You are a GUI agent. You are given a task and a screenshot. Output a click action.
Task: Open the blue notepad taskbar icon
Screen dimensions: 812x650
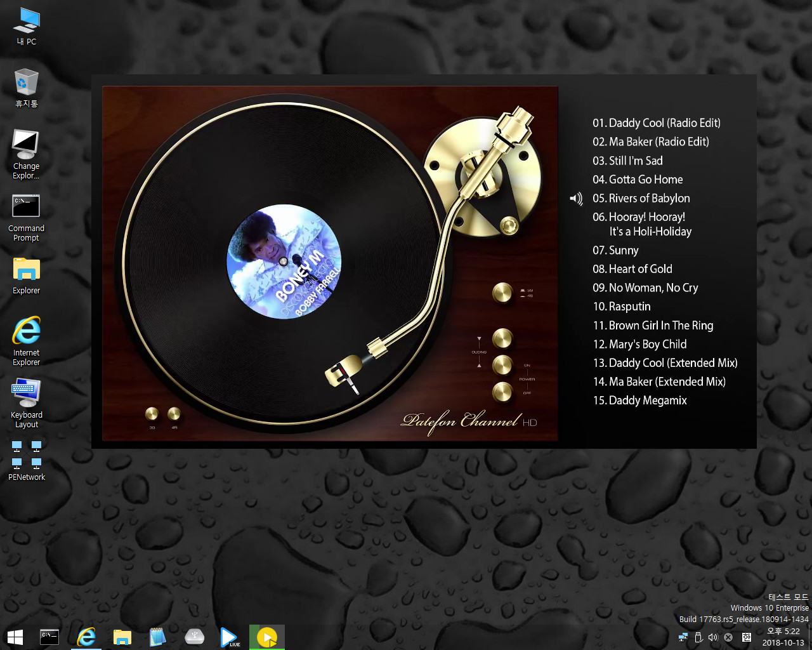[157, 637]
